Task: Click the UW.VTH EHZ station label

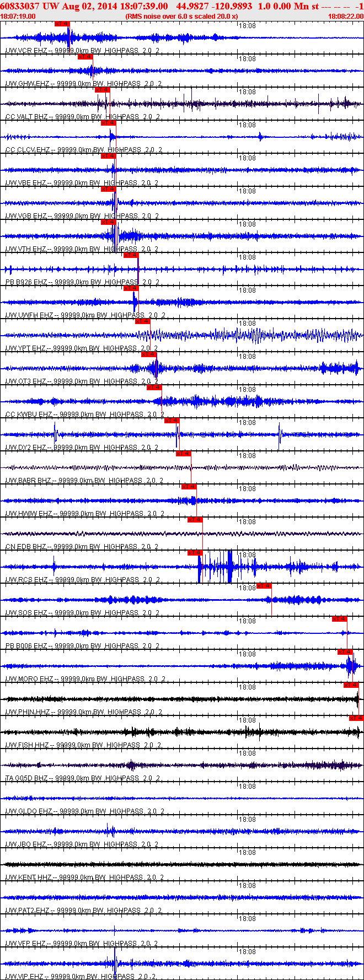Action: click(x=26, y=249)
